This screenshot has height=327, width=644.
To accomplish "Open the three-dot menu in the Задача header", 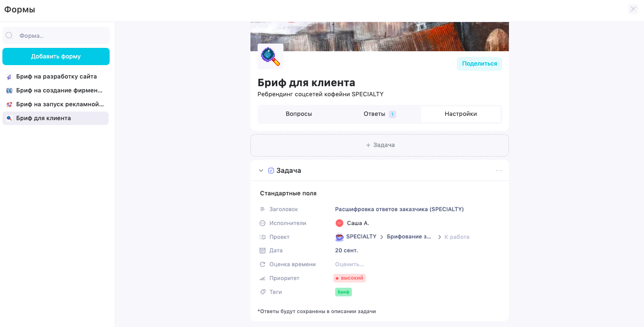I will pyautogui.click(x=499, y=170).
